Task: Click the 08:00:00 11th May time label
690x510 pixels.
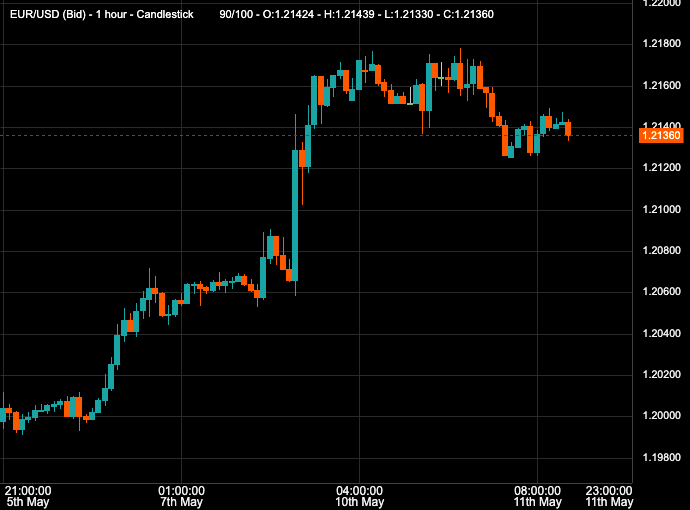Action: click(537, 496)
